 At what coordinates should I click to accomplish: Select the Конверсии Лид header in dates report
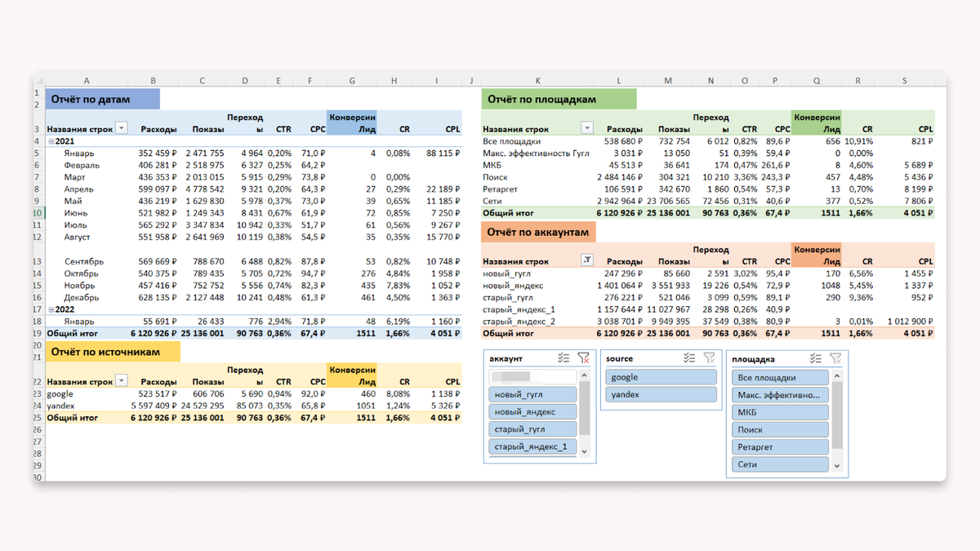[x=352, y=122]
